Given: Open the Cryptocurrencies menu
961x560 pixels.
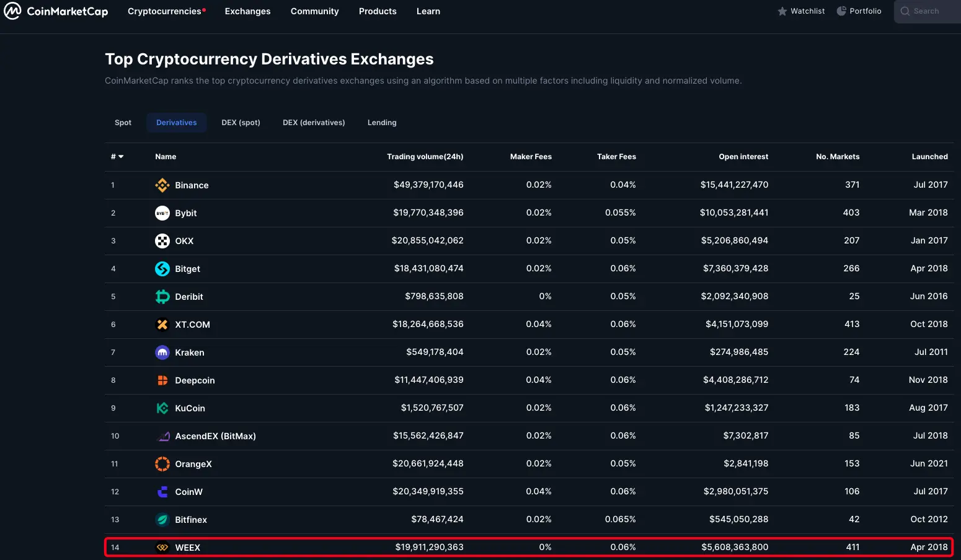Looking at the screenshot, I should (164, 11).
